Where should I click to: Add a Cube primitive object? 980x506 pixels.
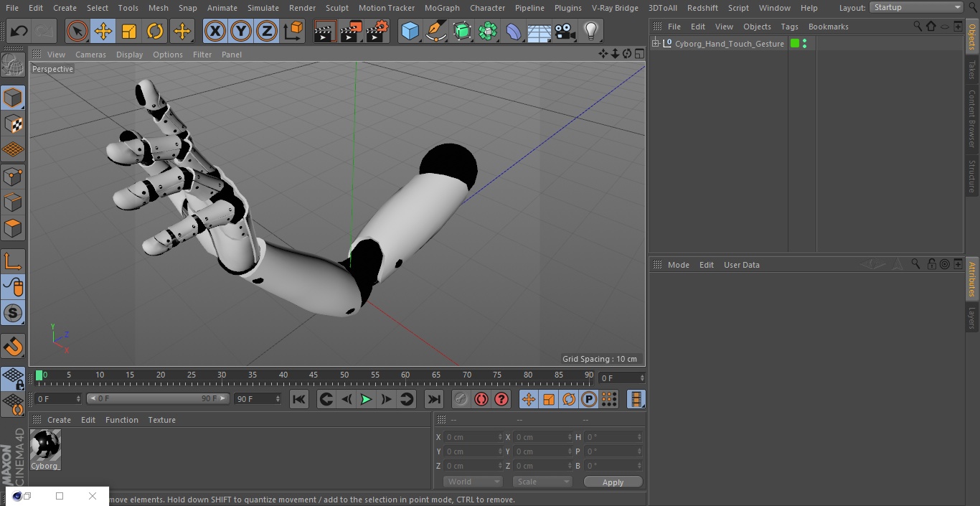tap(410, 32)
